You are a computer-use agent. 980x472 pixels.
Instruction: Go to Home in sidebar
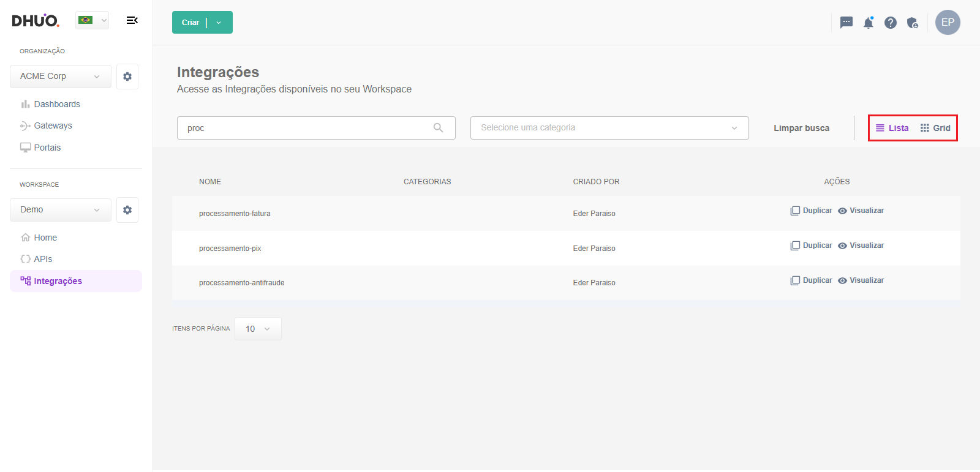[x=39, y=238]
